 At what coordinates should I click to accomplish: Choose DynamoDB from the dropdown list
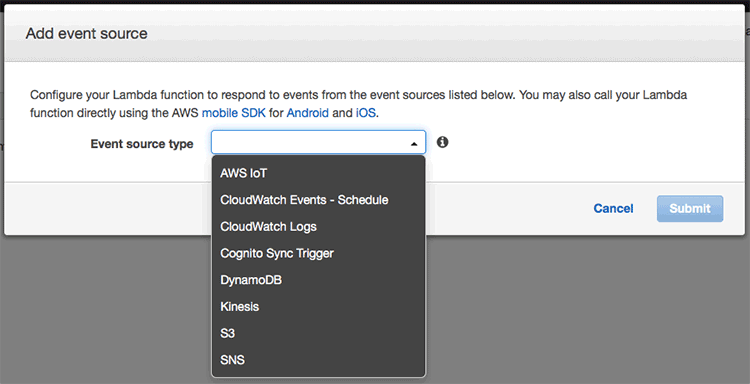318,280
